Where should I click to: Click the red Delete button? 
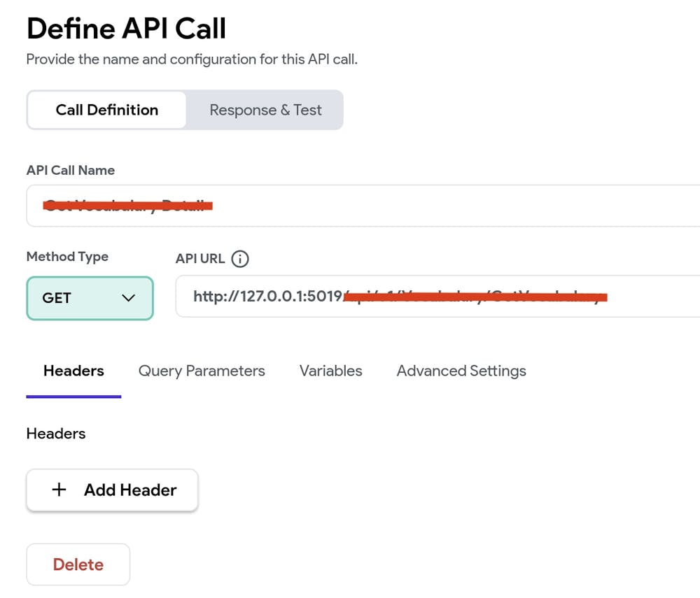tap(78, 564)
